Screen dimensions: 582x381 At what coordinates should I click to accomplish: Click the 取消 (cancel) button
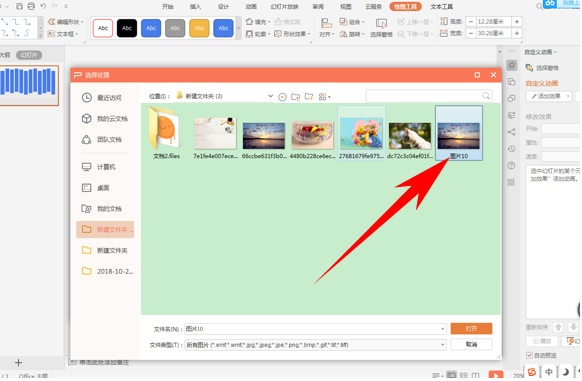471,344
